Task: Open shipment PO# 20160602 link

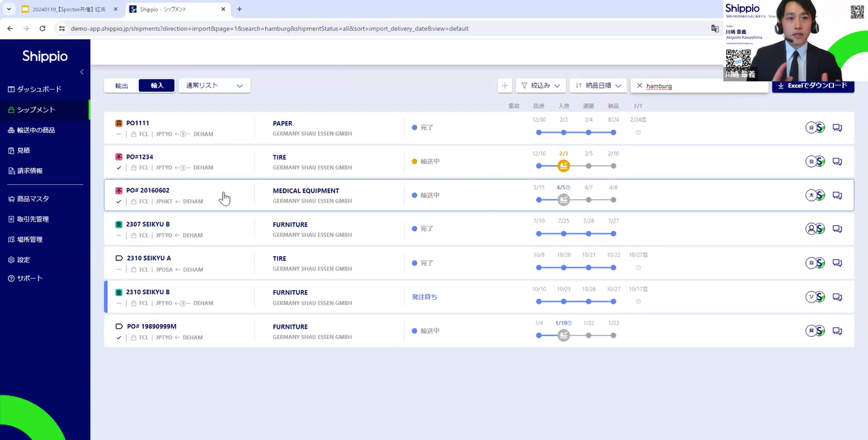Action: coord(148,191)
